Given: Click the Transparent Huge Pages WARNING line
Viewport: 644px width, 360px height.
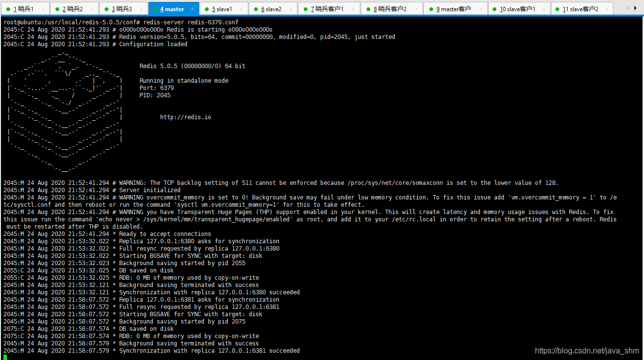Looking at the screenshot, I should (310, 219).
